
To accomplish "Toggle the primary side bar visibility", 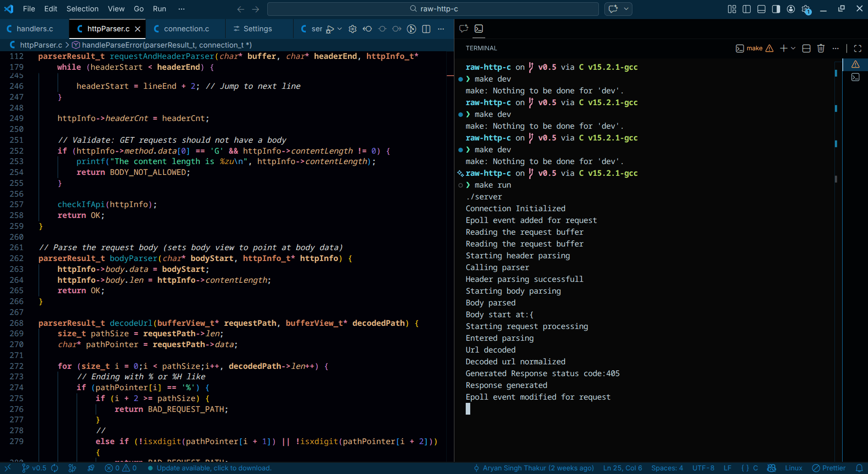I will pos(747,9).
